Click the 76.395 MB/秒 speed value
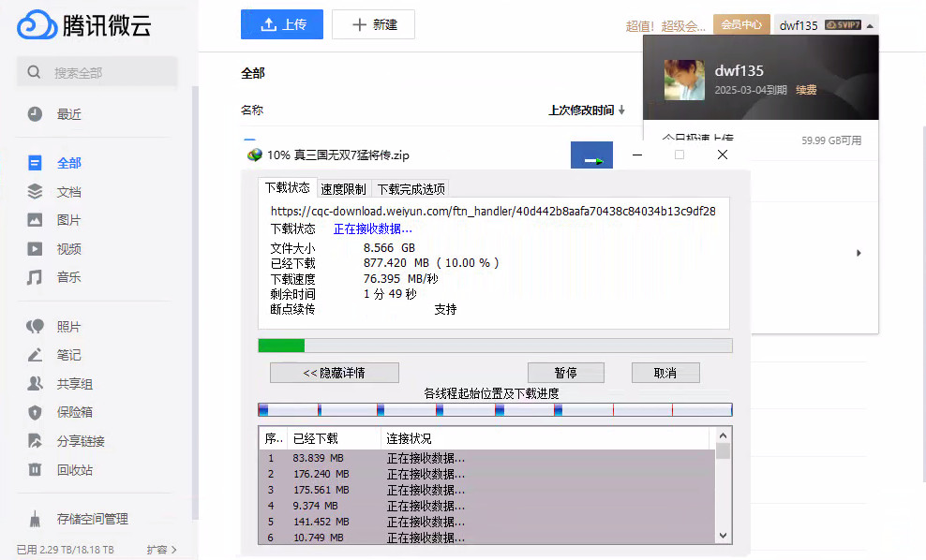The width and height of the screenshot is (926, 560). (401, 278)
